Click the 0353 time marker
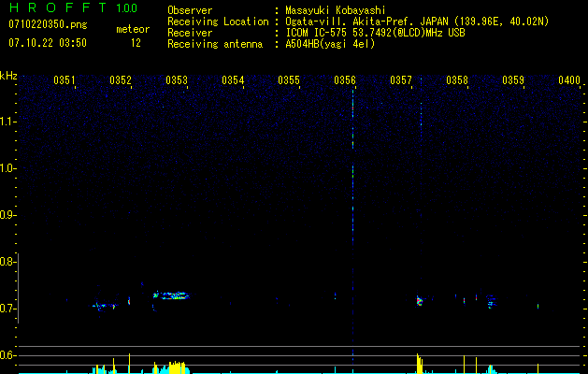 (177, 80)
